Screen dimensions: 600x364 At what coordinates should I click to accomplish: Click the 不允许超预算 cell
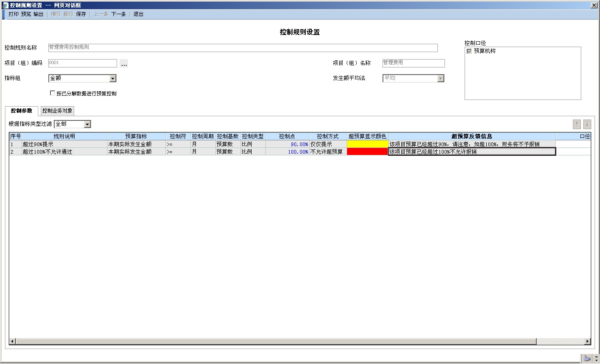[328, 152]
